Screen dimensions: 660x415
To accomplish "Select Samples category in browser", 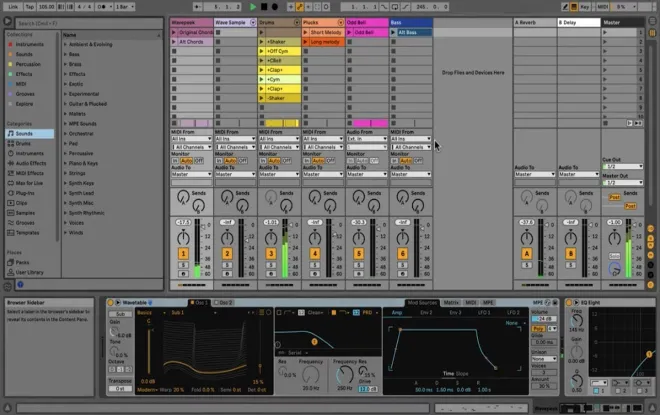I will click(25, 213).
